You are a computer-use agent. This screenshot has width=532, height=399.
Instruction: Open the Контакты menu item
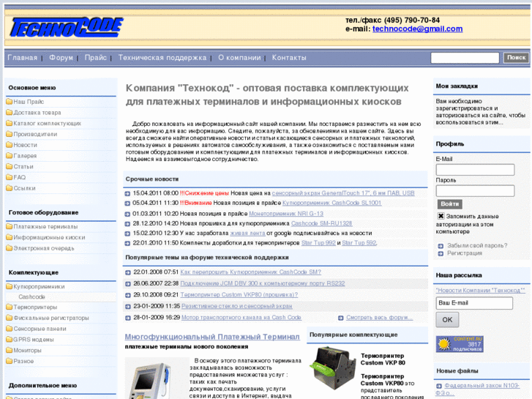[x=289, y=58]
